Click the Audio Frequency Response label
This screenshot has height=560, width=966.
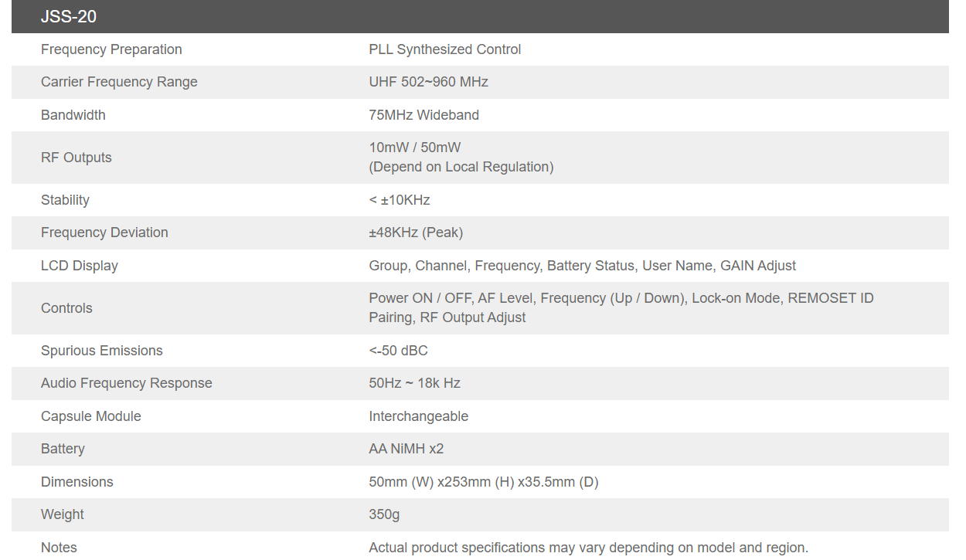click(x=126, y=383)
